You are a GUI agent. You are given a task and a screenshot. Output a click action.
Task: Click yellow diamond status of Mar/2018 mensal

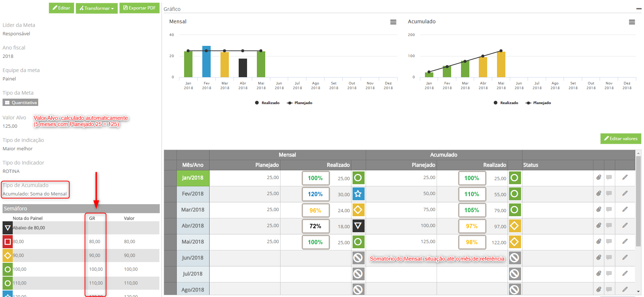click(358, 210)
